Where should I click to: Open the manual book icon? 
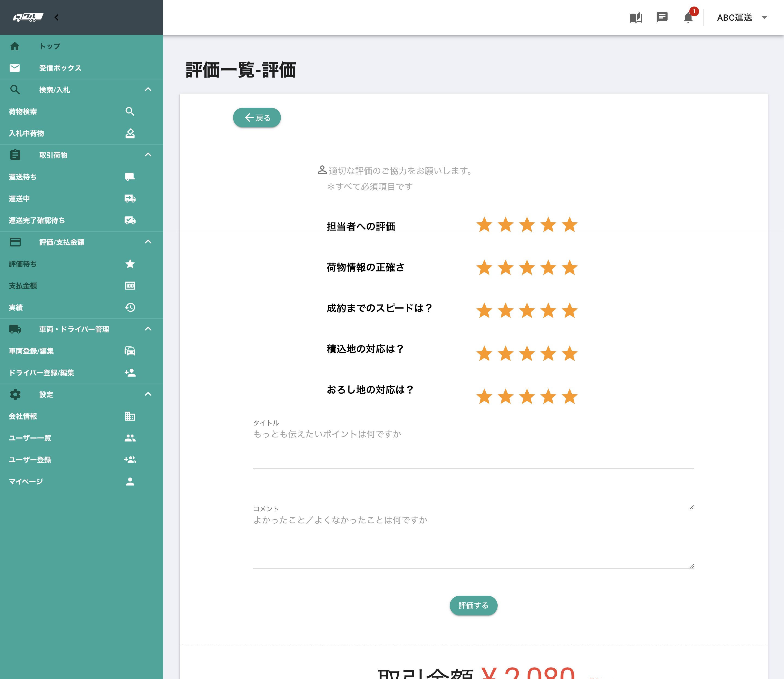636,18
